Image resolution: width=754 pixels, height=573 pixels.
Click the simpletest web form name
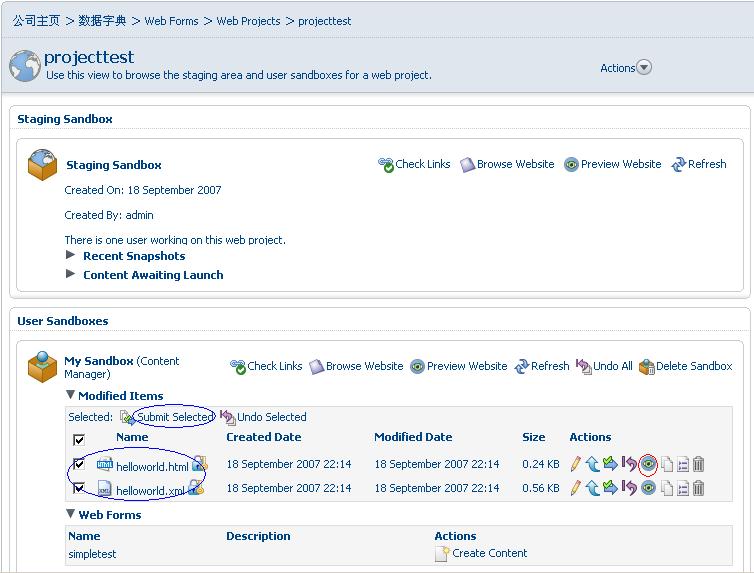(x=92, y=554)
